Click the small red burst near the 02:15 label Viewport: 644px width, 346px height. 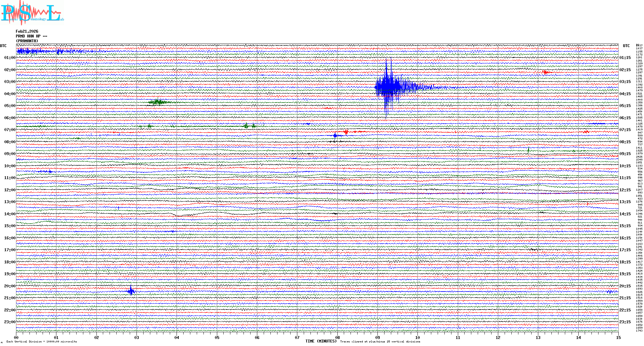[x=545, y=72]
